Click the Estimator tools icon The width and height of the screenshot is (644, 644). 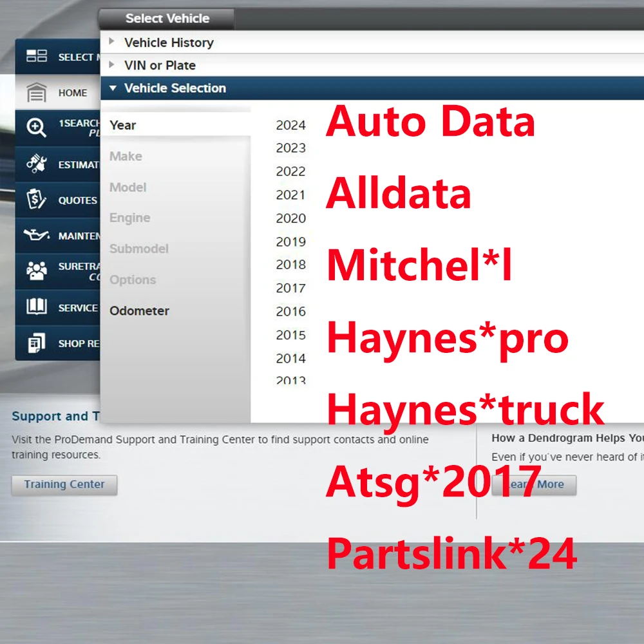pyautogui.click(x=37, y=164)
